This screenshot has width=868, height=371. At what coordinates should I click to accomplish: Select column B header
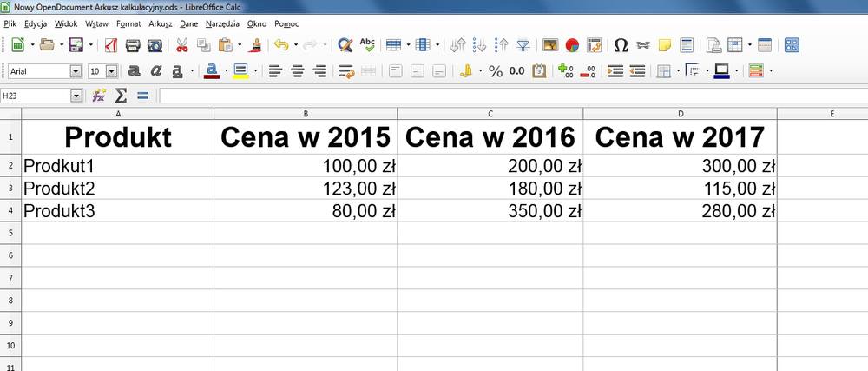tap(306, 114)
